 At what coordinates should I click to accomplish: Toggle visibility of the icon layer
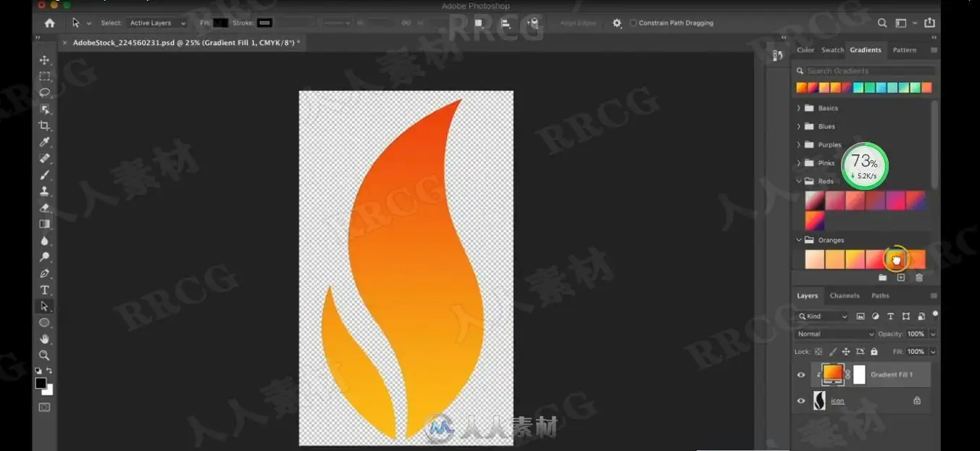coord(801,401)
